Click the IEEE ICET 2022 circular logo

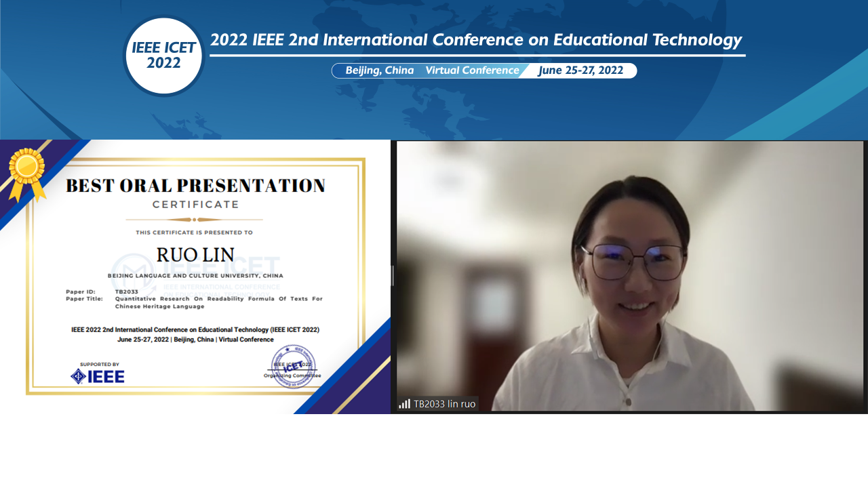[163, 56]
